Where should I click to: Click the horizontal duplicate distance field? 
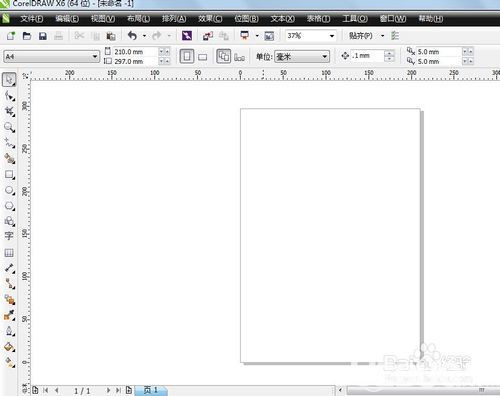click(439, 52)
